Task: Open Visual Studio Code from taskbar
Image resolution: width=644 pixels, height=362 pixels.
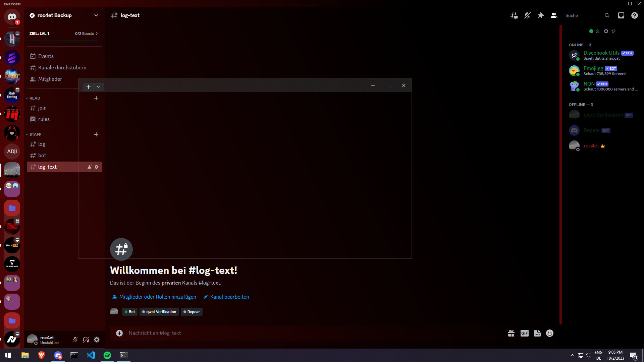Action: point(91,355)
